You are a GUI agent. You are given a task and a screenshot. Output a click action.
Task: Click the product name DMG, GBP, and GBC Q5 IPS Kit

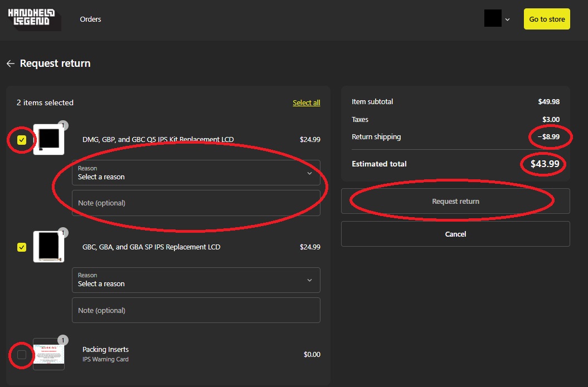point(158,139)
